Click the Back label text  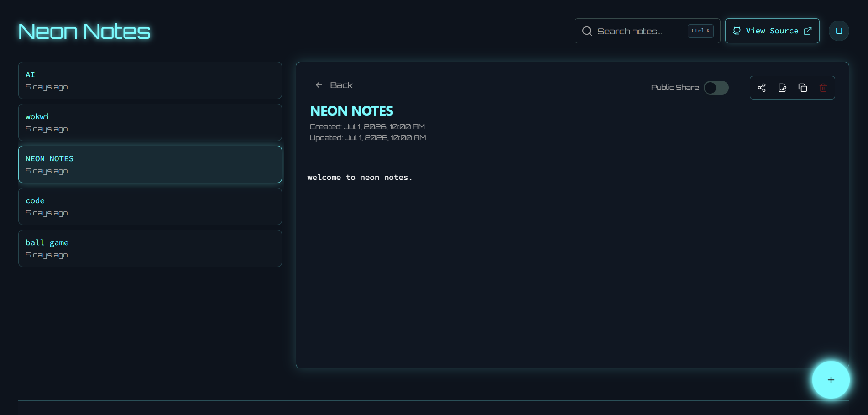tap(341, 85)
